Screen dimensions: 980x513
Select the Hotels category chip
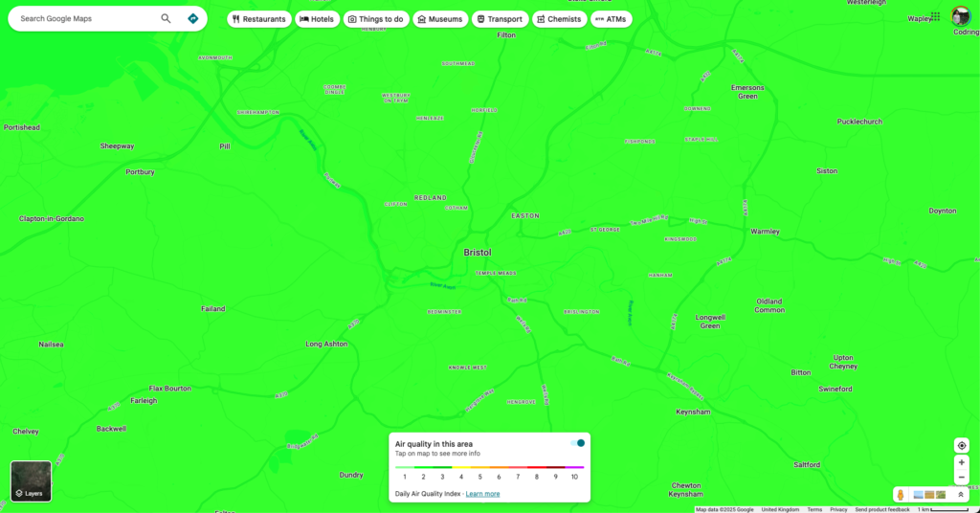coord(318,19)
